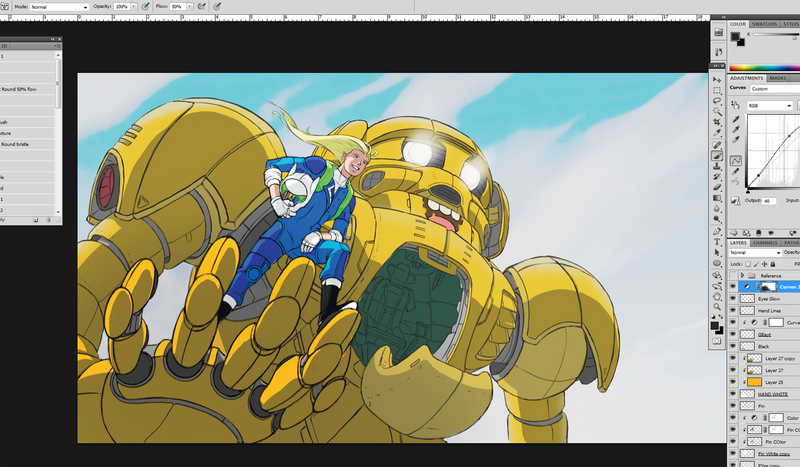Select the Eyedropper tool in toolbox
Viewport: 800px width, 467px height.
pyautogui.click(x=717, y=133)
